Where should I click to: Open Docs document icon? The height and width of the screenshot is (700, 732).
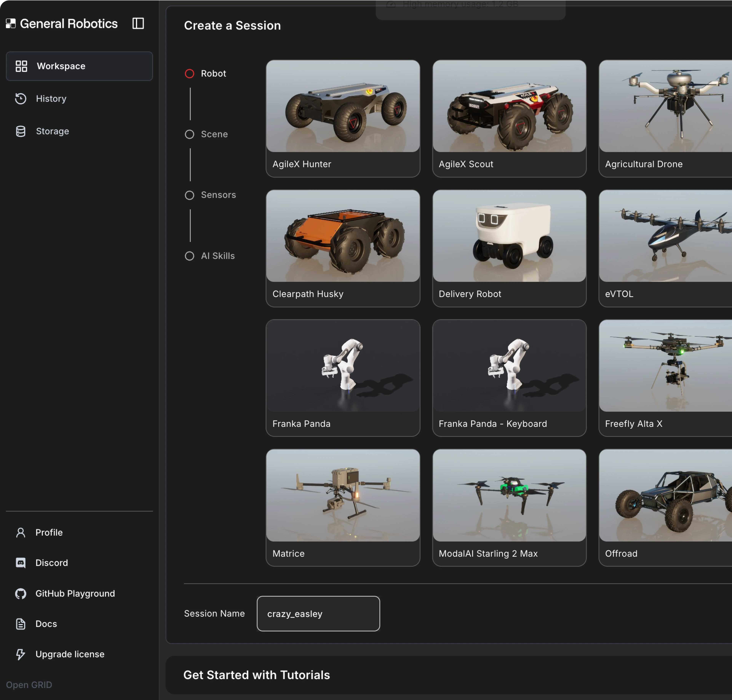(21, 624)
